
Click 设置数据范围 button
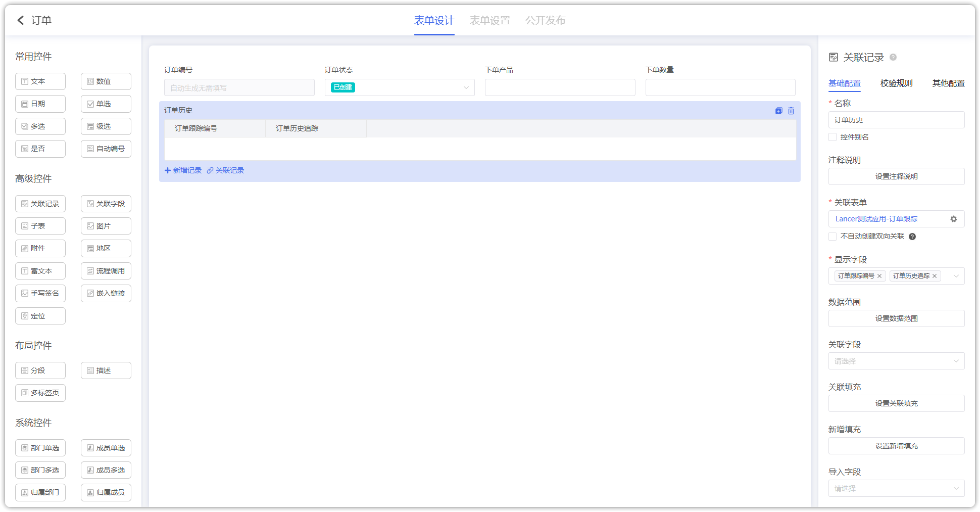[x=896, y=318]
